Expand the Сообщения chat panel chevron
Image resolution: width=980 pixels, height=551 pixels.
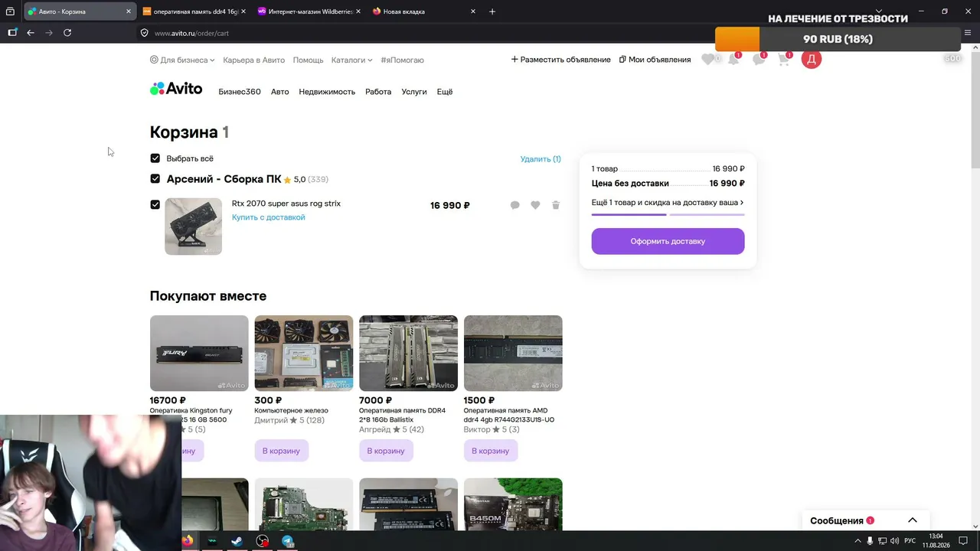point(913,520)
